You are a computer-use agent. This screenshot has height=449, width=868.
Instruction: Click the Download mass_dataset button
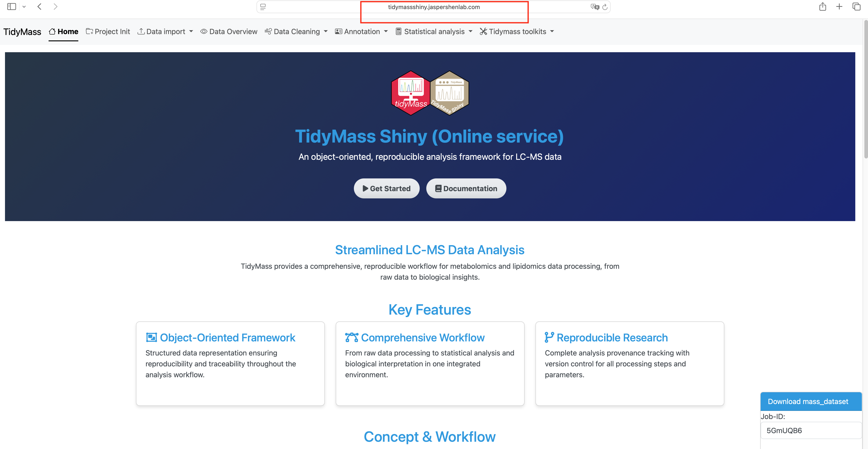(811, 402)
